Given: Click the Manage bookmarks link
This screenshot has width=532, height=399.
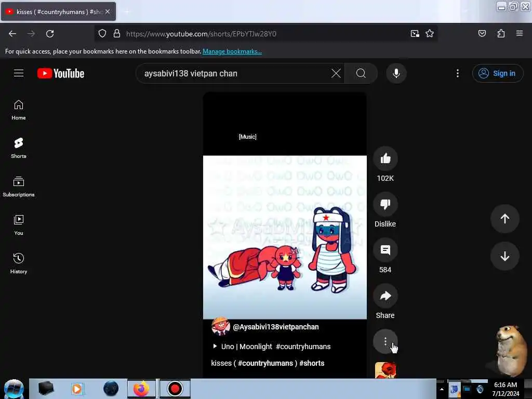Looking at the screenshot, I should (232, 51).
